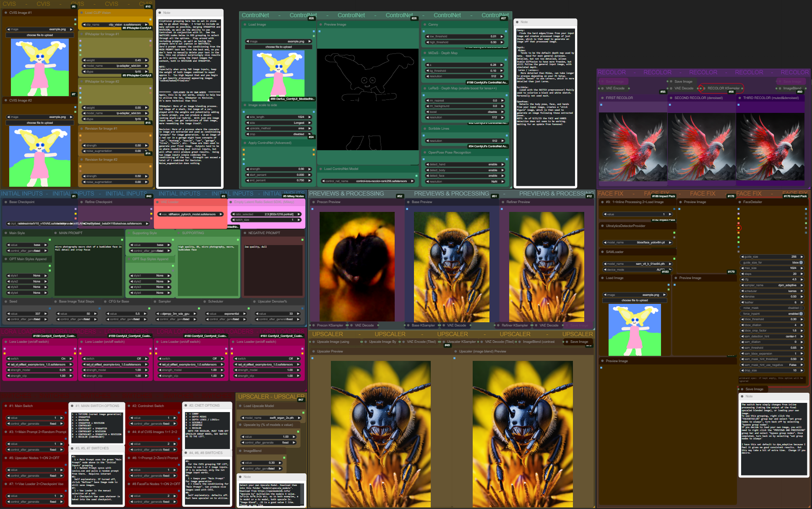Image resolution: width=812 pixels, height=509 pixels.
Task: Click right arrow on Apply ControlNet strength
Action: (x=310, y=169)
